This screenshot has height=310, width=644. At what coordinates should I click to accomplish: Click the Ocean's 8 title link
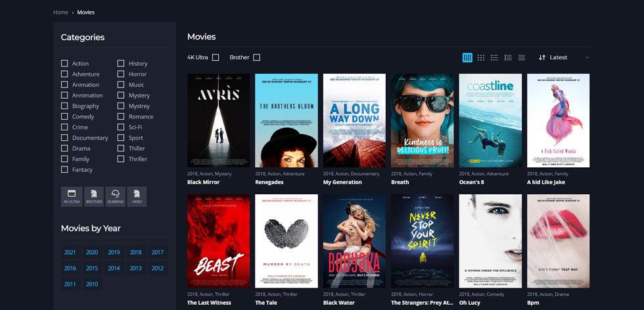click(472, 182)
